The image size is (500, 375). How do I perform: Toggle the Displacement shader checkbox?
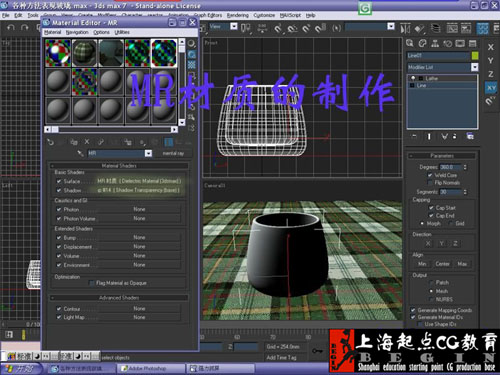click(x=59, y=247)
